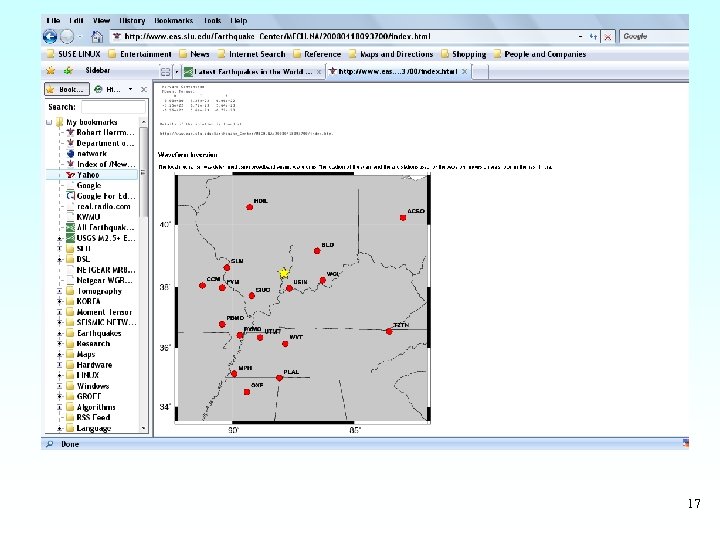
Task: Click the red station marker ACSO
Action: (404, 218)
